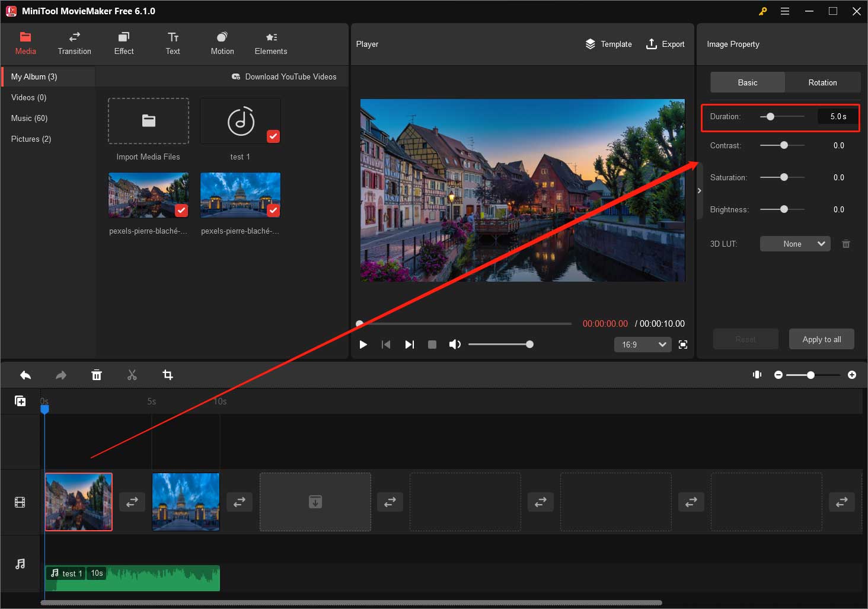Open the Media tab
The width and height of the screenshot is (868, 609).
tap(25, 44)
